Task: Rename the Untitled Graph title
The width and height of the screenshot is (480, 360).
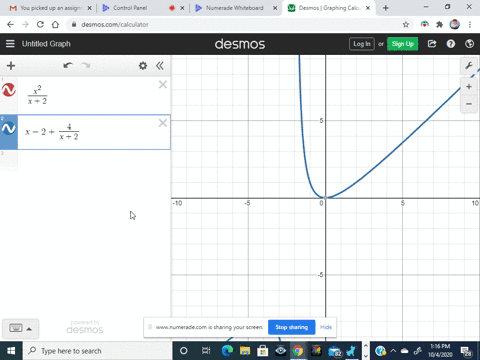Action: point(46,44)
